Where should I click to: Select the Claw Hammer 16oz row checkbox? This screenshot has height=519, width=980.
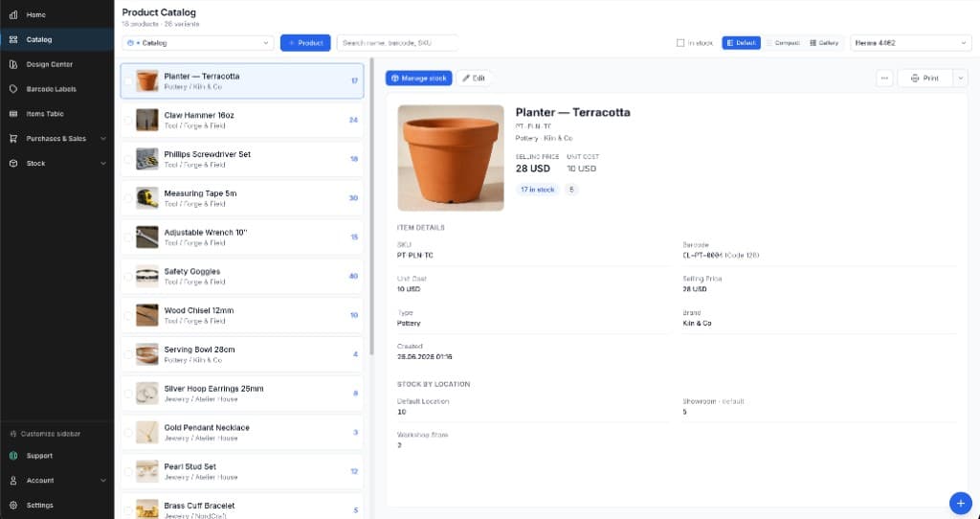pyautogui.click(x=128, y=120)
